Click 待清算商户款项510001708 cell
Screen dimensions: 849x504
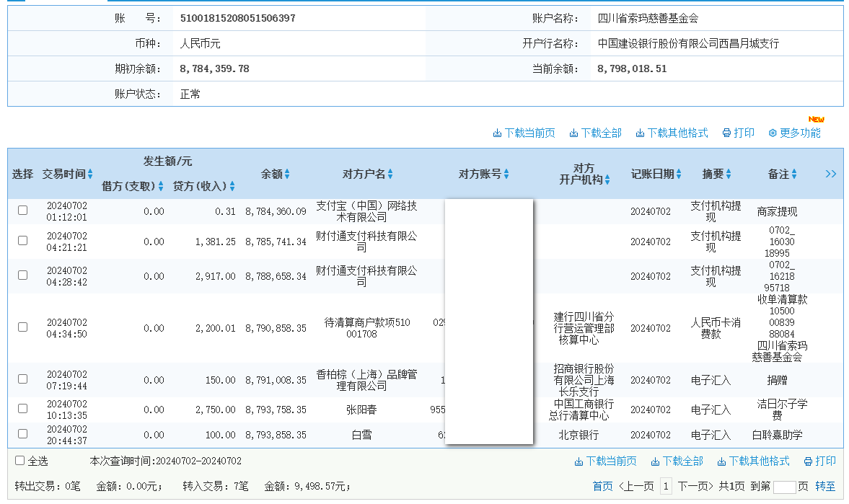tap(366, 328)
